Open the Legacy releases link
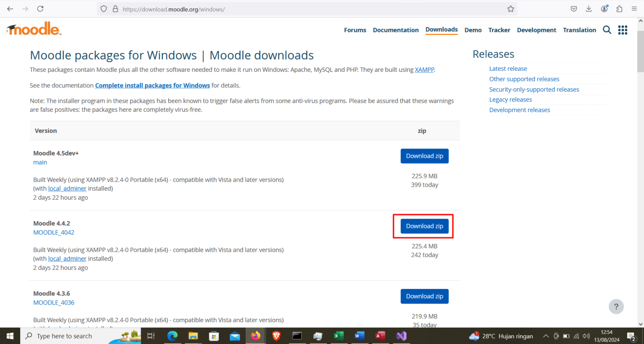 click(x=510, y=99)
